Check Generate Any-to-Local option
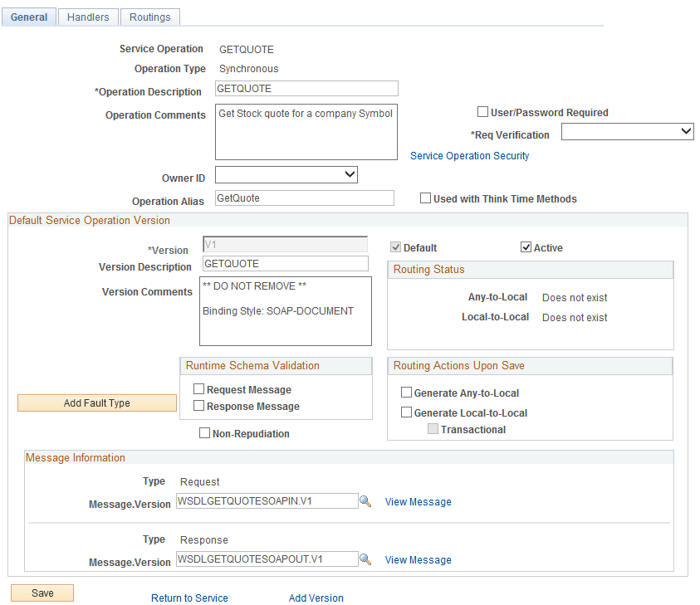This screenshot has width=700, height=605. click(406, 393)
